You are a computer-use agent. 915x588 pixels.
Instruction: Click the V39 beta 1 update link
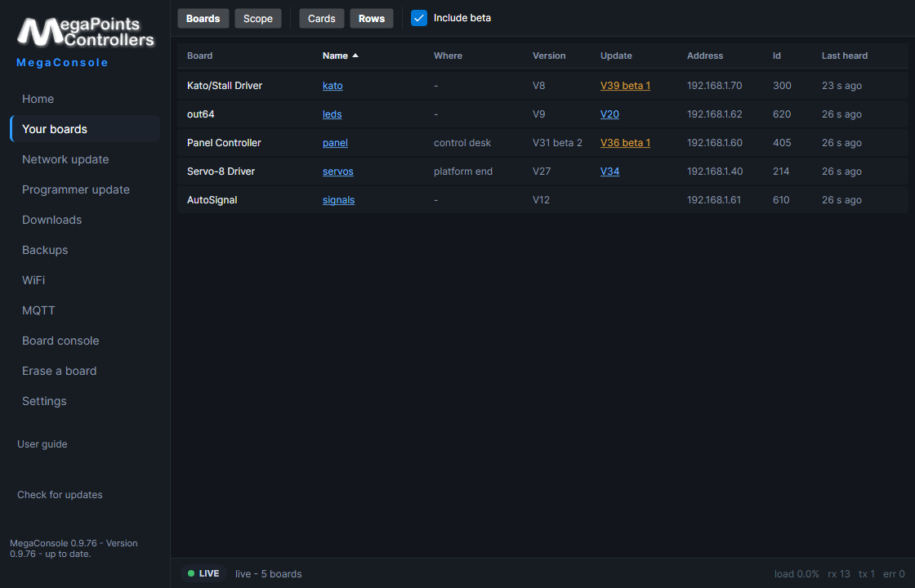[x=625, y=86]
